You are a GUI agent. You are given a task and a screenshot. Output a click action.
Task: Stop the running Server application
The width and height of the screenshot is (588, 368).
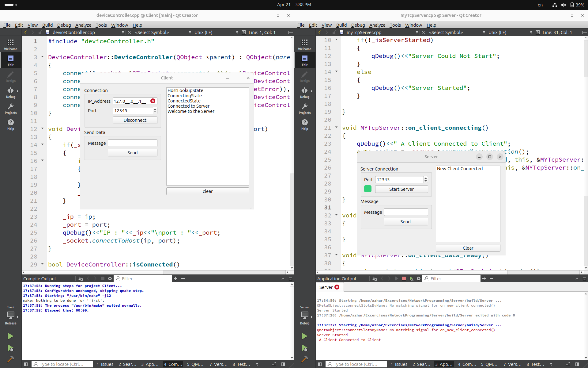click(404, 278)
